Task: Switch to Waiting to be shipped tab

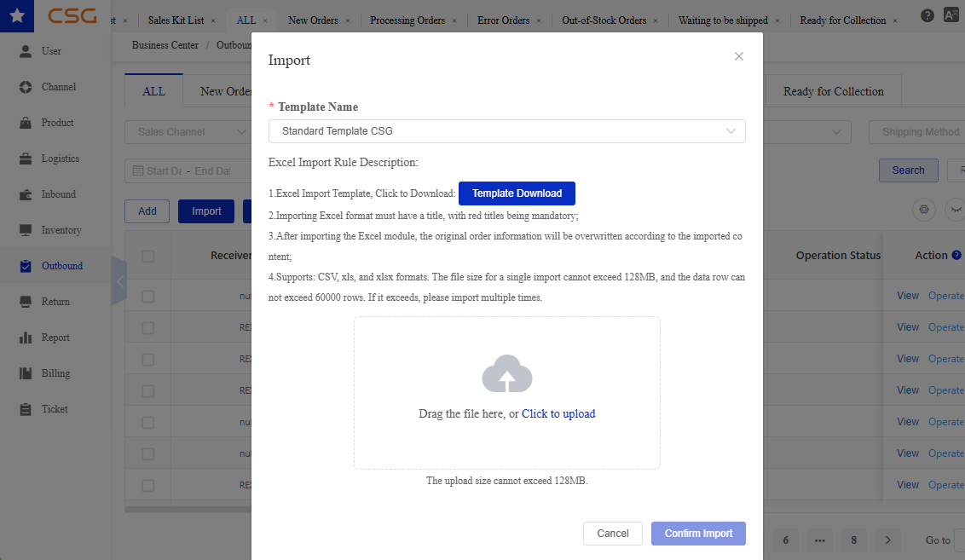Action: tap(723, 20)
